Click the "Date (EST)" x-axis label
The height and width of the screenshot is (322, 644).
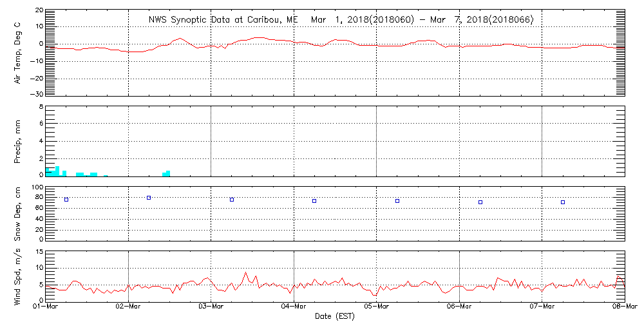click(x=334, y=316)
